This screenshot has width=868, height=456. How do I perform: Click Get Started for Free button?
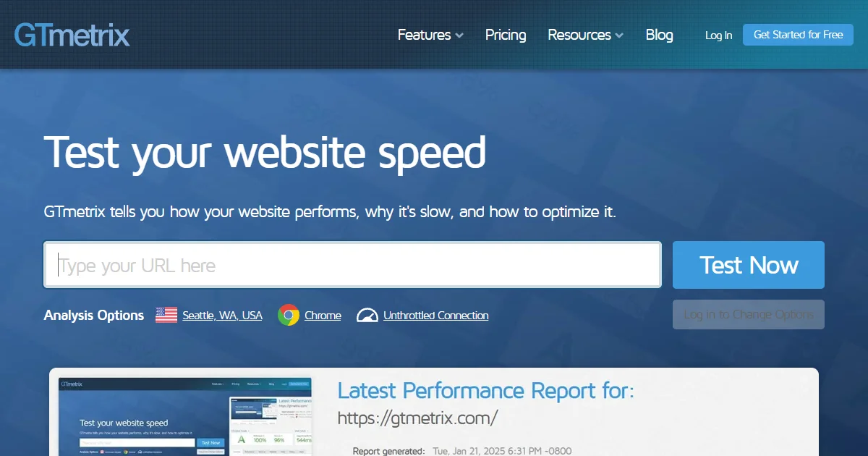[x=798, y=35]
